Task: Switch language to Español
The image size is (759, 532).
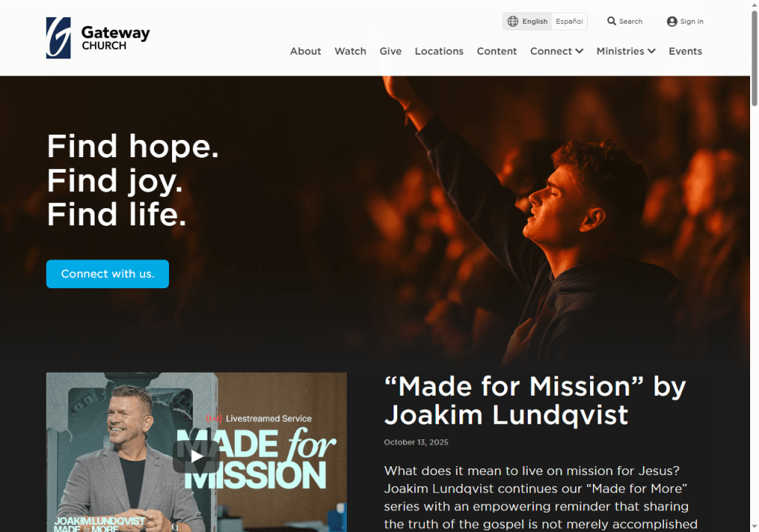Action: point(569,21)
